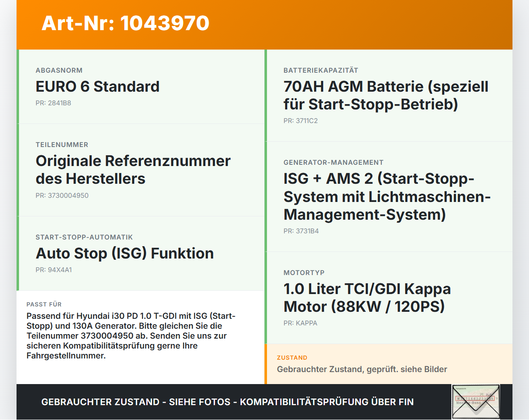Click the ISG + AMS 2 heading
This screenshot has width=529, height=420.
pos(387,197)
